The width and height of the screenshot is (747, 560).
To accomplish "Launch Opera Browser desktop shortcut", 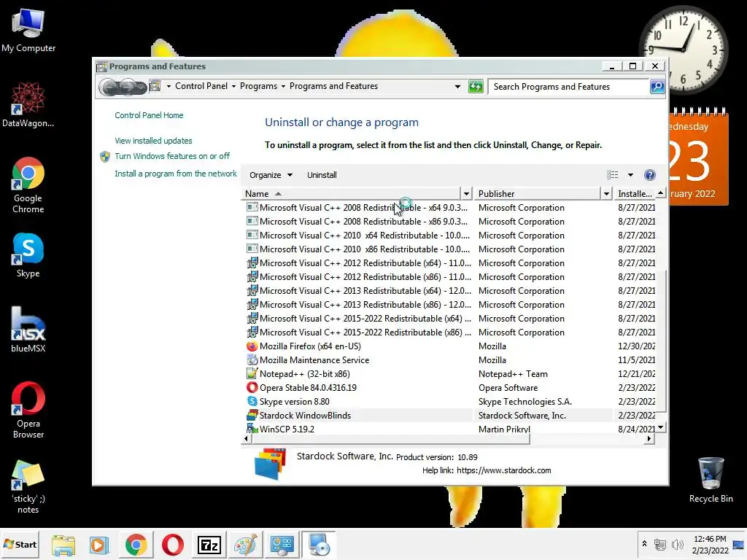I will point(28,410).
